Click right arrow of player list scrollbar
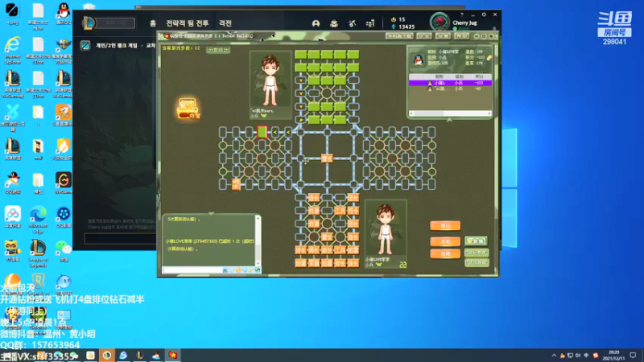This screenshot has height=362, width=644. (x=489, y=113)
